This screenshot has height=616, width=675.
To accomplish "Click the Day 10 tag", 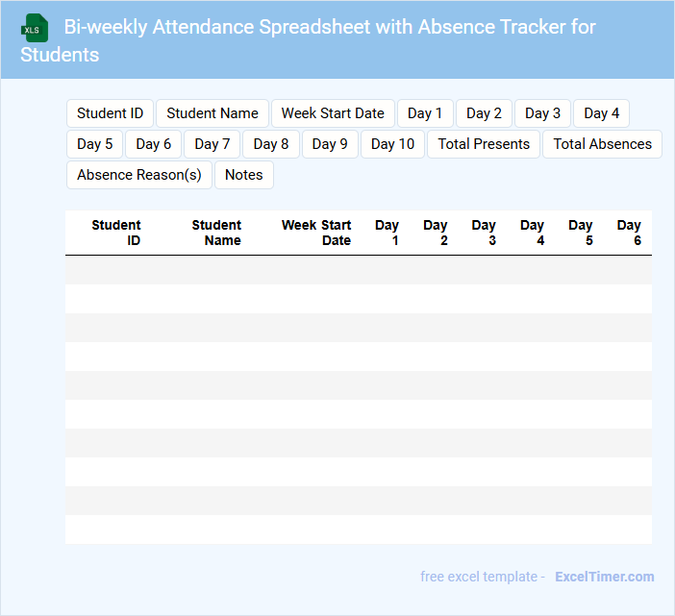I will (392, 144).
